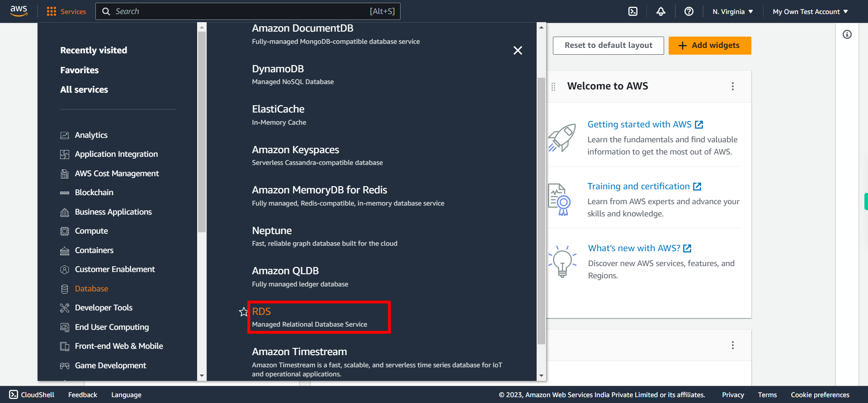Click the Database category icon

[65, 289]
